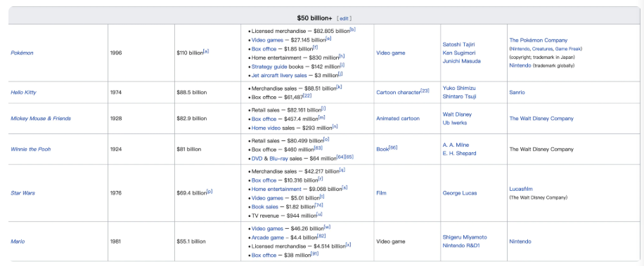Open the Mario franchise link
This screenshot has width=644, height=266.
click(x=18, y=241)
